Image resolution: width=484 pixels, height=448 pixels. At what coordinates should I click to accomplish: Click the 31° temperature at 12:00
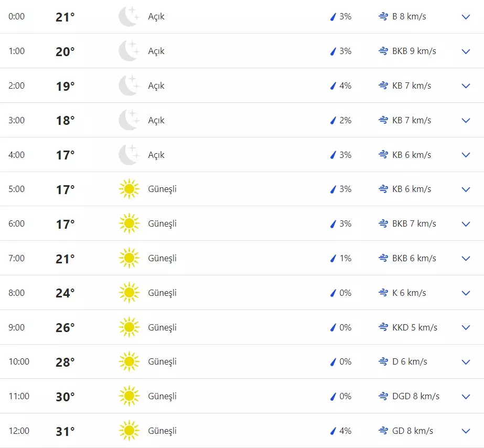(65, 431)
